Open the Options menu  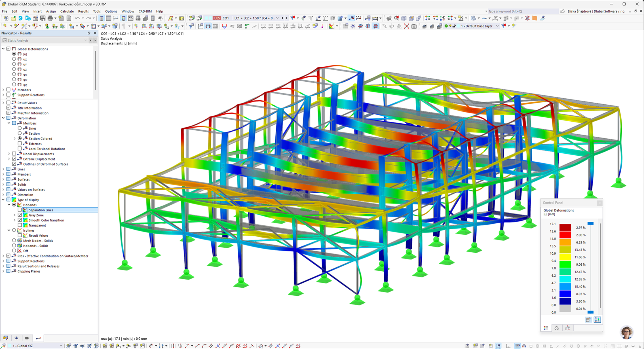[111, 11]
